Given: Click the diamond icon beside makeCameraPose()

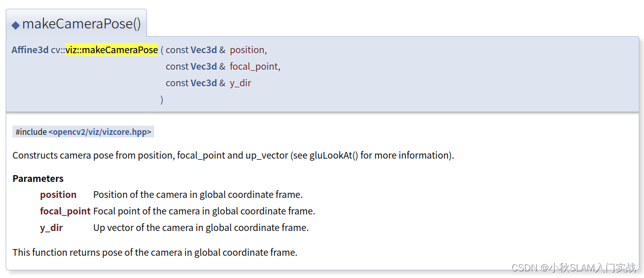Looking at the screenshot, I should [16, 24].
